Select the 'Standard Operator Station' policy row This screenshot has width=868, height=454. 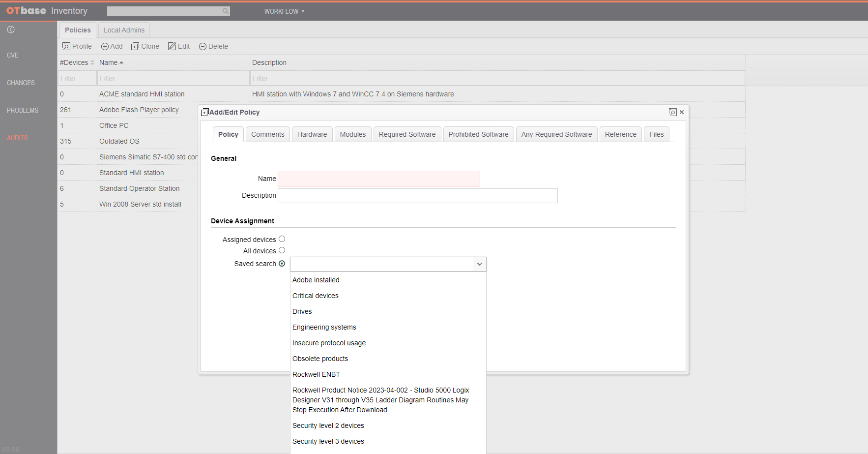tap(128, 188)
